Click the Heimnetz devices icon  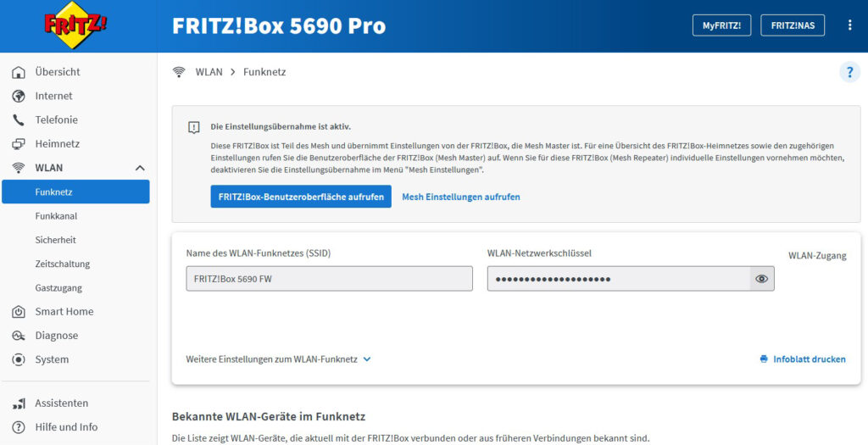[x=19, y=144]
